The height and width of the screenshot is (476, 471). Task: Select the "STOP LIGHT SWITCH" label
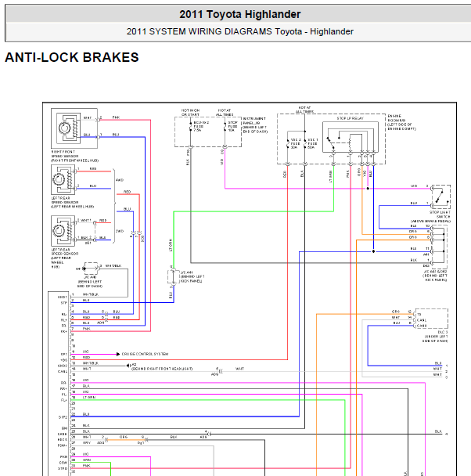click(440, 215)
